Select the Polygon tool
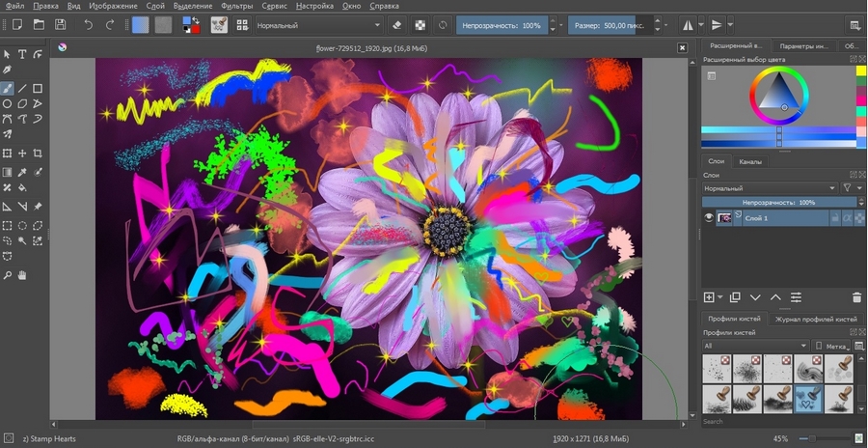The width and height of the screenshot is (868, 448). 22,103
